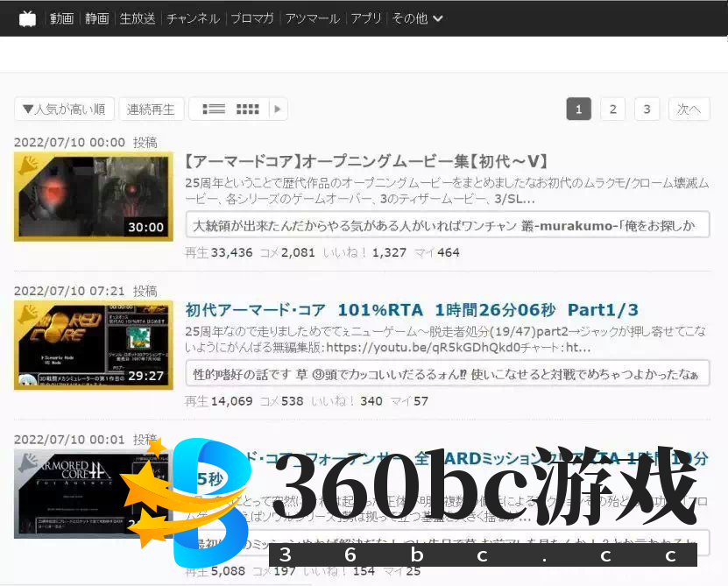
Task: Click the play arrow next to view icons
Action: coord(278,109)
